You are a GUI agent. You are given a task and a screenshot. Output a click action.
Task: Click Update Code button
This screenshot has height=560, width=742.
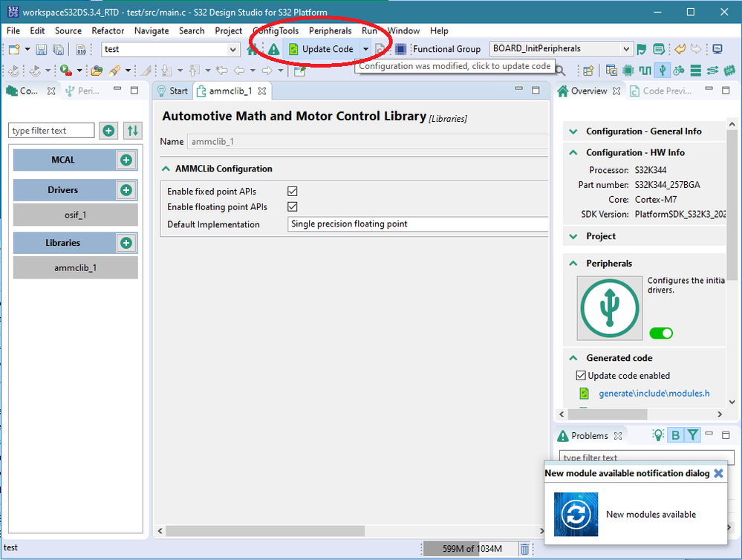pos(322,49)
